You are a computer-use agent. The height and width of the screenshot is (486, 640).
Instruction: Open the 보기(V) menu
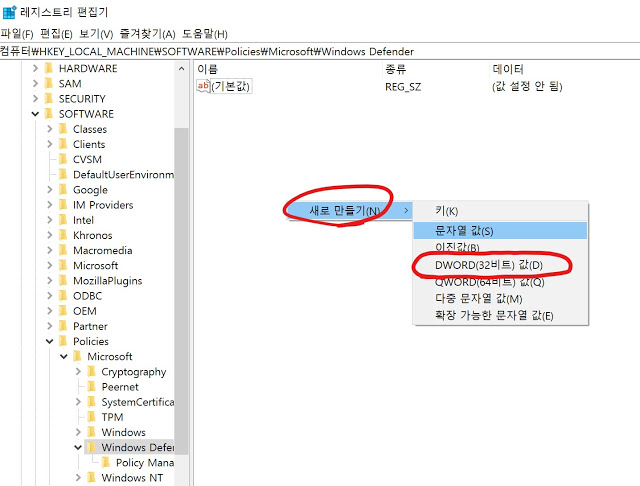point(96,34)
